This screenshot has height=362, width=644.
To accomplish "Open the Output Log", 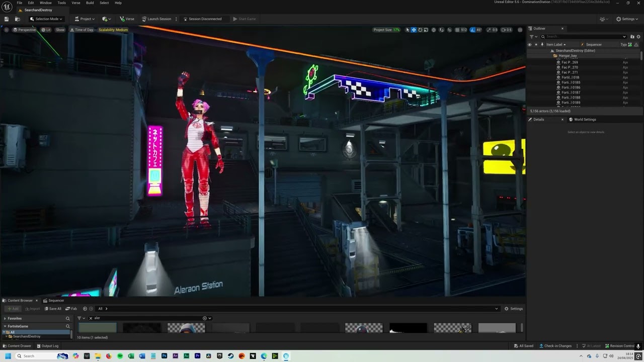I will [x=47, y=346].
